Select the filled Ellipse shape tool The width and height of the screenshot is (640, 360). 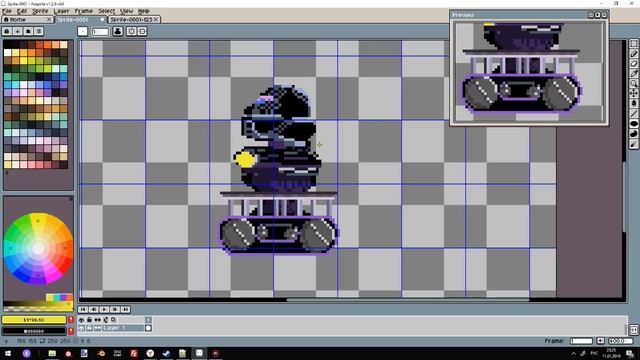click(634, 123)
